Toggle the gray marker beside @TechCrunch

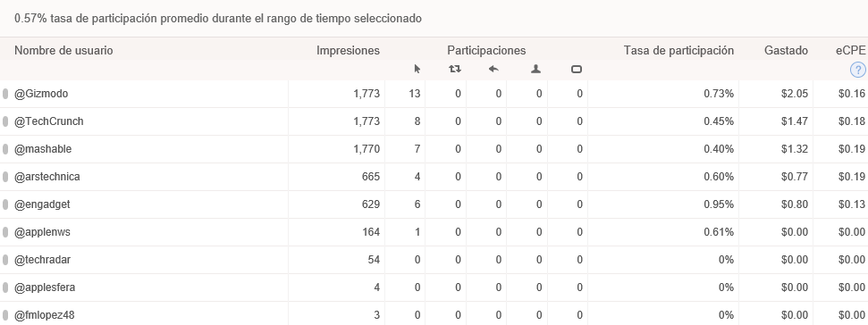click(x=5, y=121)
